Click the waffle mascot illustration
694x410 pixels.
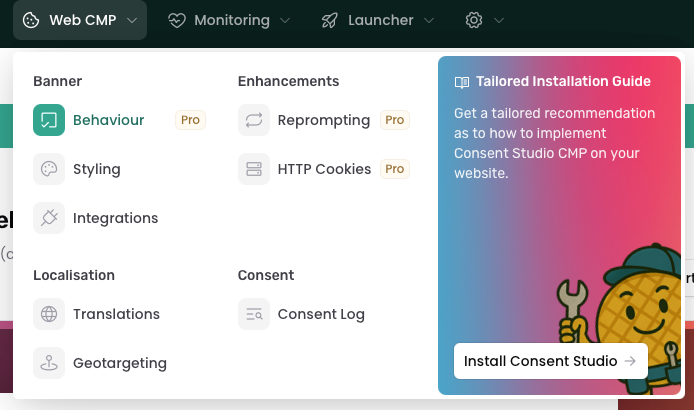pos(620,319)
